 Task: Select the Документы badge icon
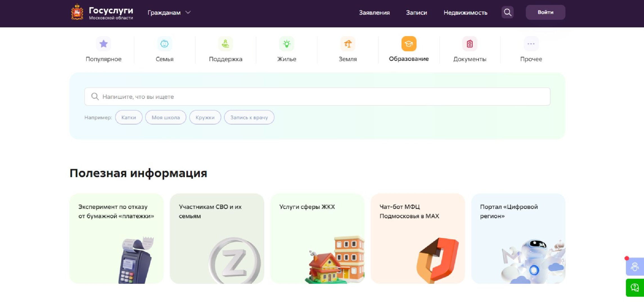(x=470, y=44)
